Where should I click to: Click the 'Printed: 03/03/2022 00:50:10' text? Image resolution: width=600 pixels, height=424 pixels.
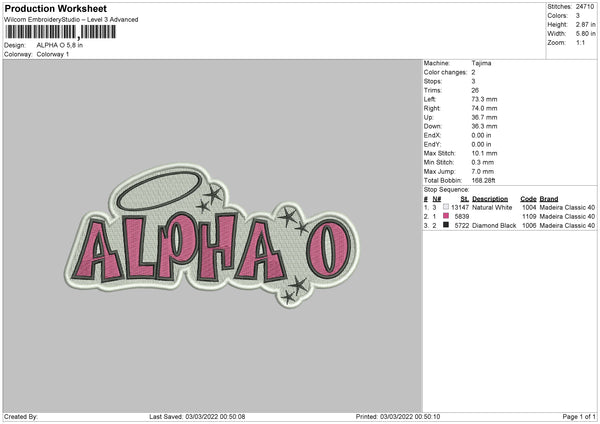(398, 416)
